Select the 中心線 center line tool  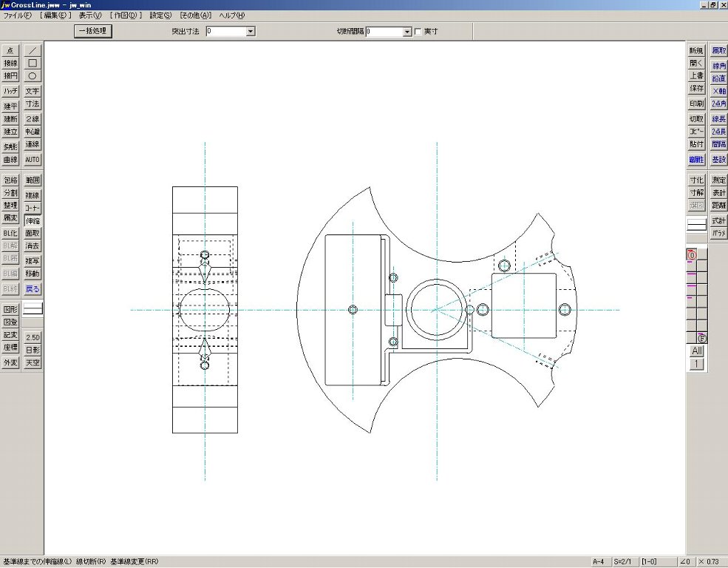[33, 132]
